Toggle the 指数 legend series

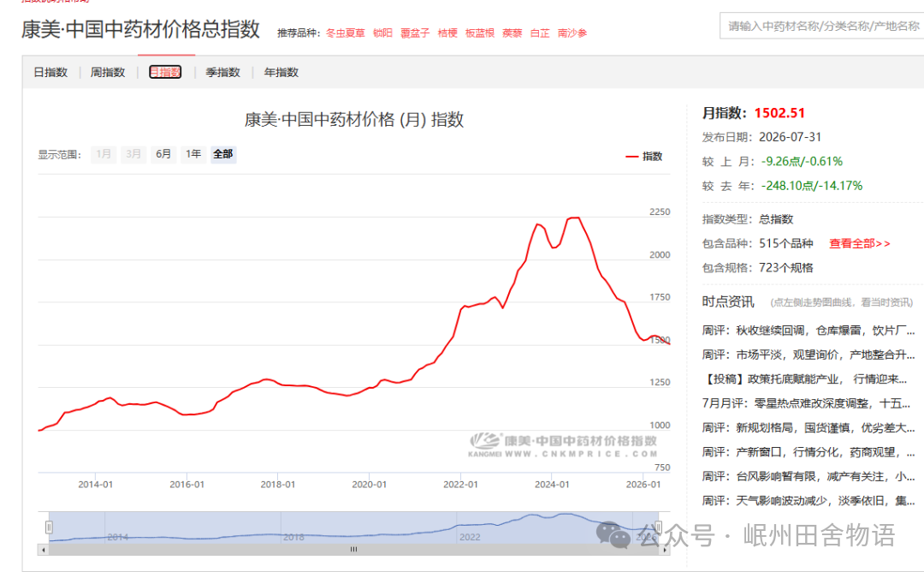[644, 156]
